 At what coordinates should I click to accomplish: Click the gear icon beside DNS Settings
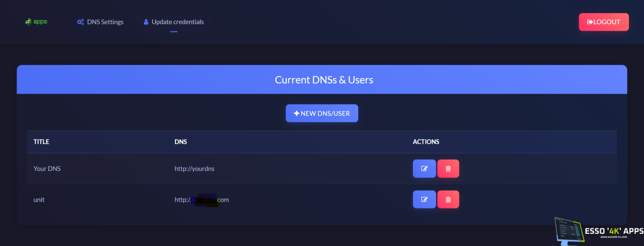[80, 22]
